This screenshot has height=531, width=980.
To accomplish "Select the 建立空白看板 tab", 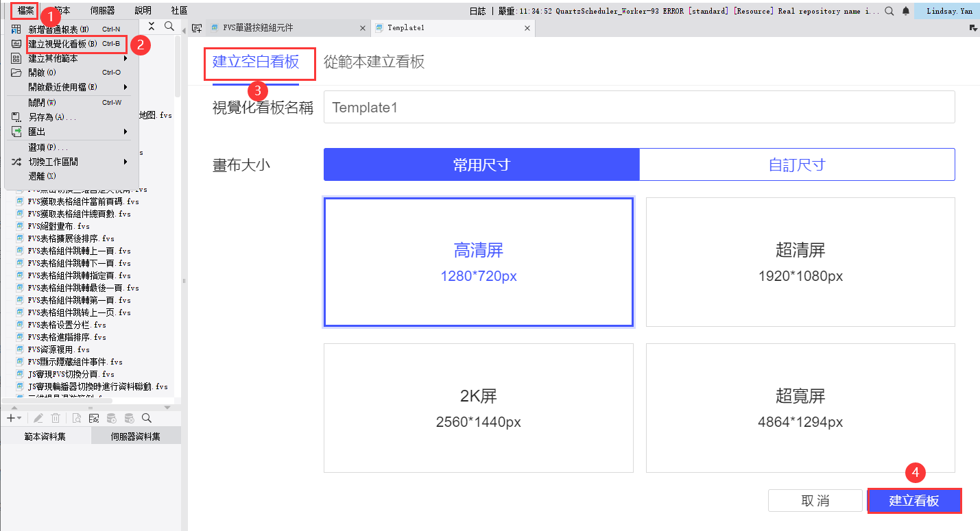I will pos(256,62).
